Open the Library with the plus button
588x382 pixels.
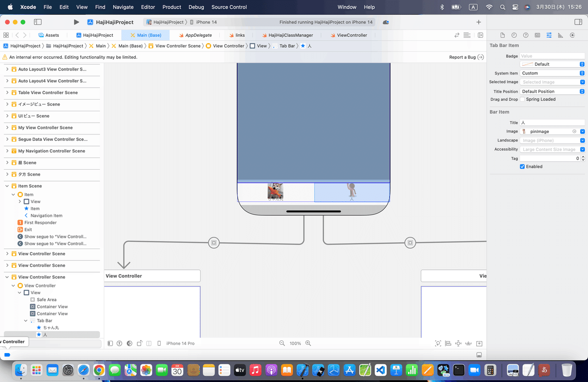click(479, 22)
